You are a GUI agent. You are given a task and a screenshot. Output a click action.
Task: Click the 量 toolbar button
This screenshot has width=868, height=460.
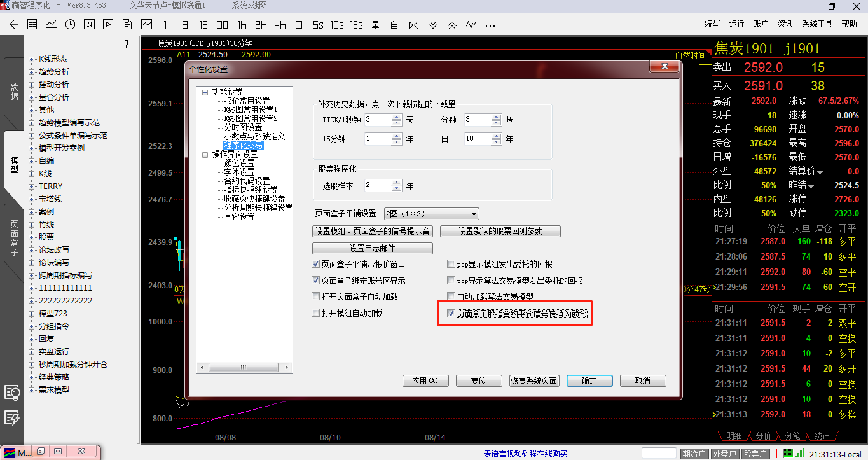coord(375,25)
